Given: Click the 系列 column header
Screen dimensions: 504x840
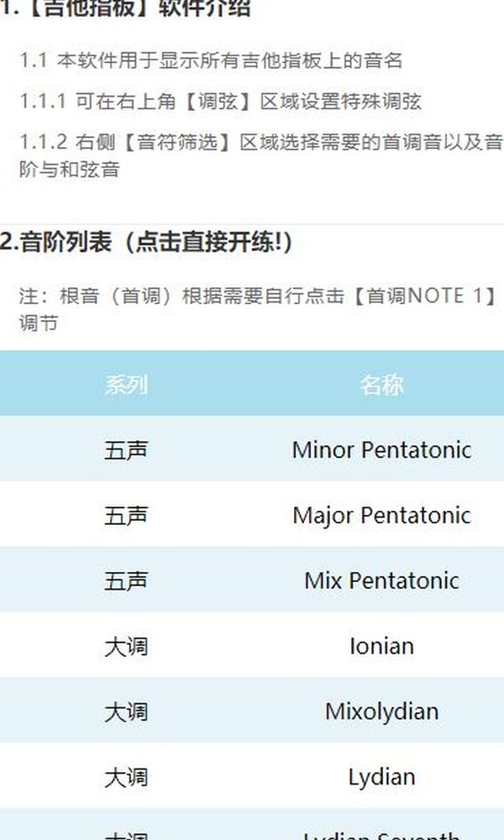Looking at the screenshot, I should pyautogui.click(x=126, y=385).
